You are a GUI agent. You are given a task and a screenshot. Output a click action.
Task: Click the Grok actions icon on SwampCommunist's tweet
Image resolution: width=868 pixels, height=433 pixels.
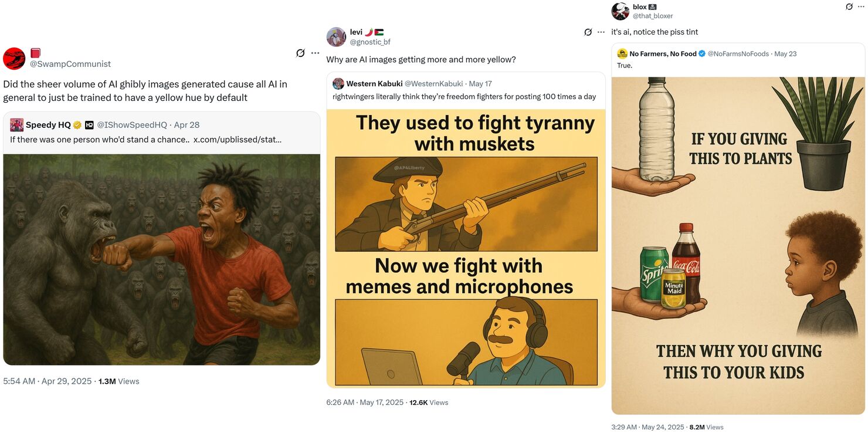tap(300, 52)
